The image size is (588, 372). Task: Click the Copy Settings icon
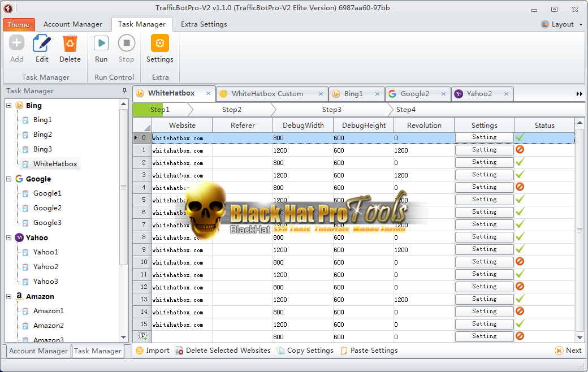(x=280, y=351)
